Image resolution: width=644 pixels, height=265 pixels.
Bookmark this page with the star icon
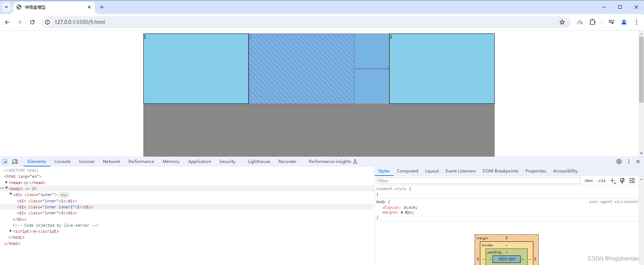coord(562,22)
